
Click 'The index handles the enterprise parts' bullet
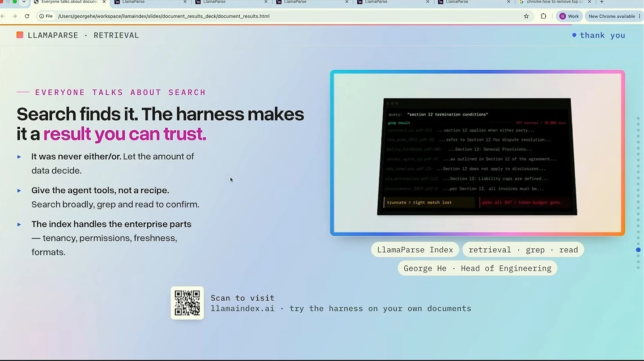[x=111, y=224]
